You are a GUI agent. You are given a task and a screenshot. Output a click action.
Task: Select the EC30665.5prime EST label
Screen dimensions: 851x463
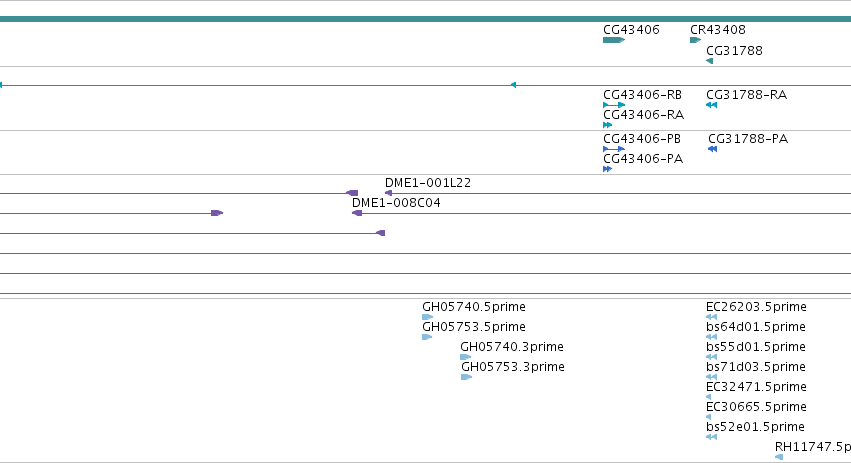[756, 407]
